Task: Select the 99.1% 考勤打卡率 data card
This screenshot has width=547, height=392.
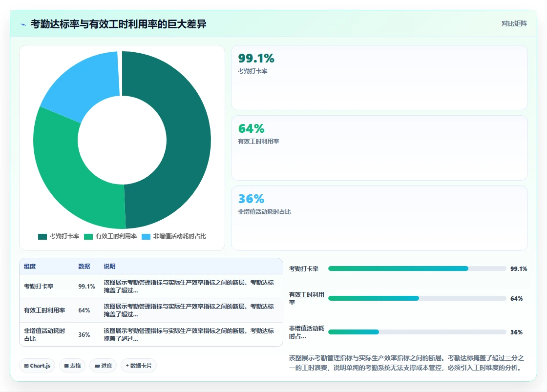Action: click(x=379, y=78)
